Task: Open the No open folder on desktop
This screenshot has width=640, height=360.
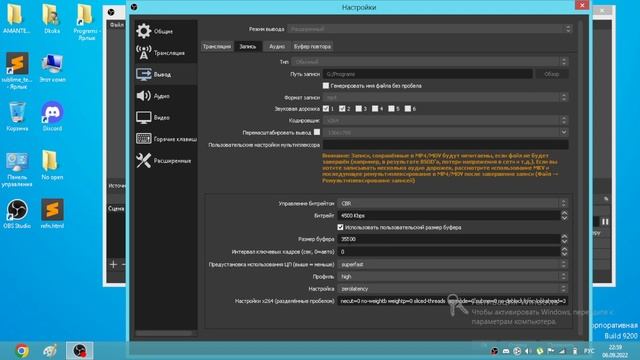Action: coord(52,165)
